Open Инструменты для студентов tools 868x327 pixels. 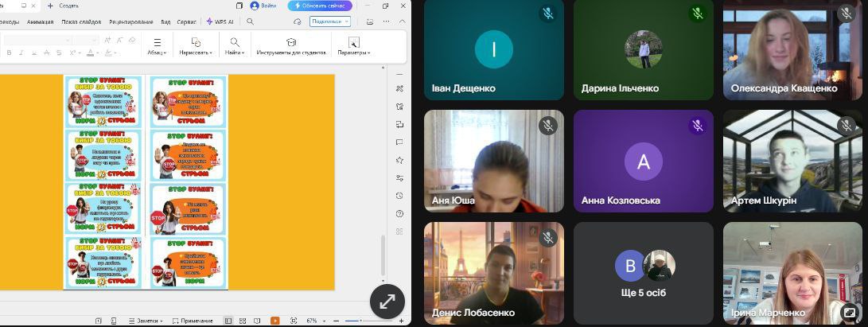tap(291, 47)
